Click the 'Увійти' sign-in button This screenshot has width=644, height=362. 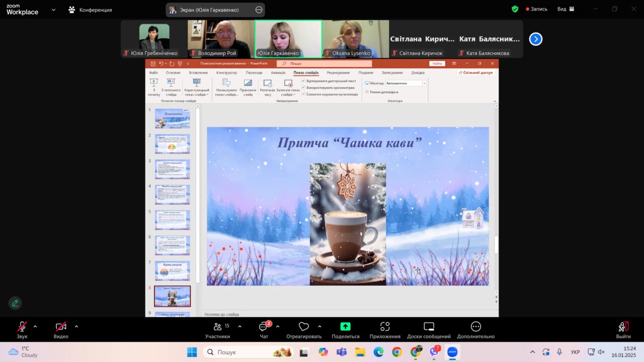coord(437,64)
